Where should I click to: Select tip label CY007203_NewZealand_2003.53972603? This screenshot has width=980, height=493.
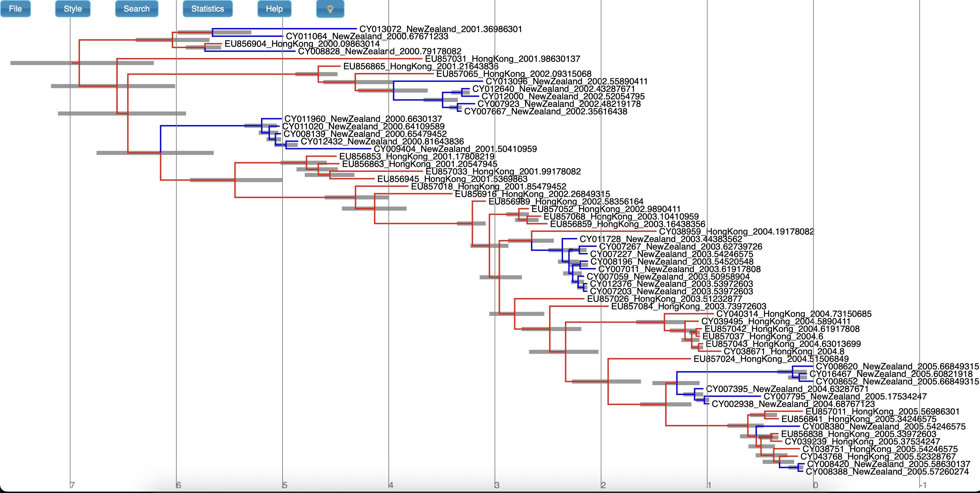(672, 292)
